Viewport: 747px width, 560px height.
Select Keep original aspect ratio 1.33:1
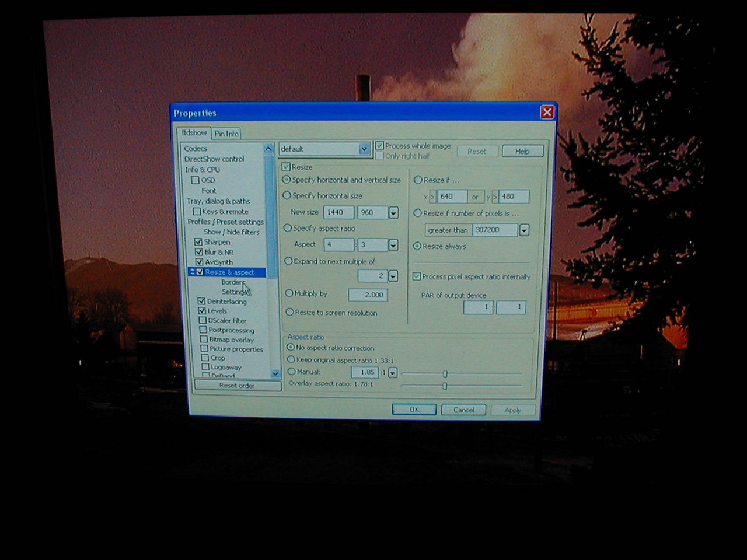(291, 359)
